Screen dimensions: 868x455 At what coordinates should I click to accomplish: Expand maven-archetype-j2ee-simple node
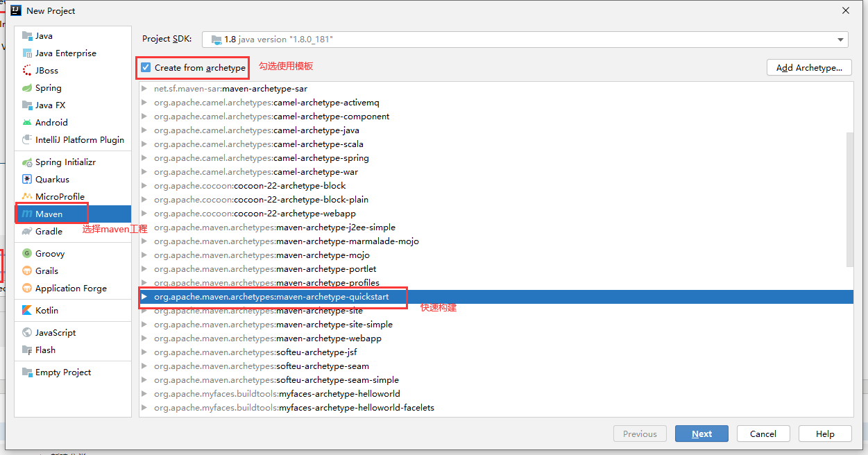[144, 227]
